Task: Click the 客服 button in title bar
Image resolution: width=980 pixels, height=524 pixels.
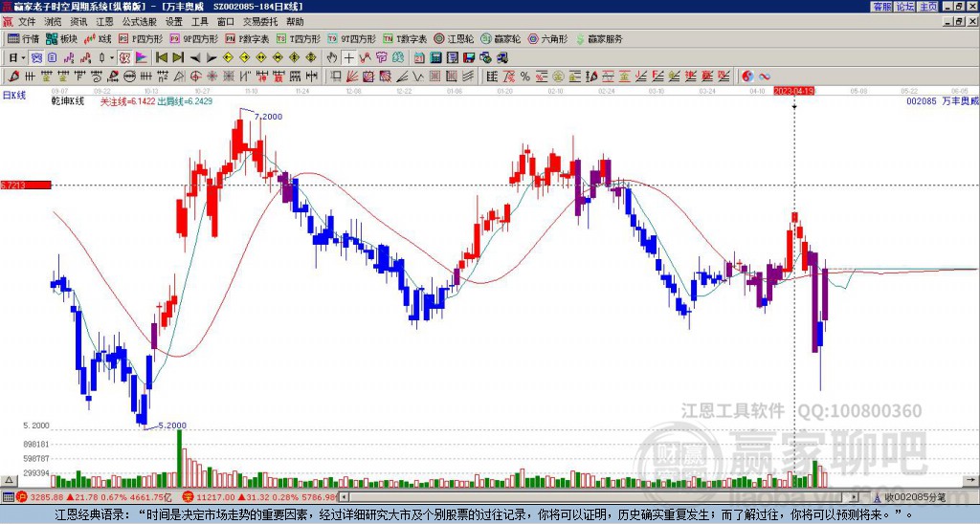Action: click(881, 7)
